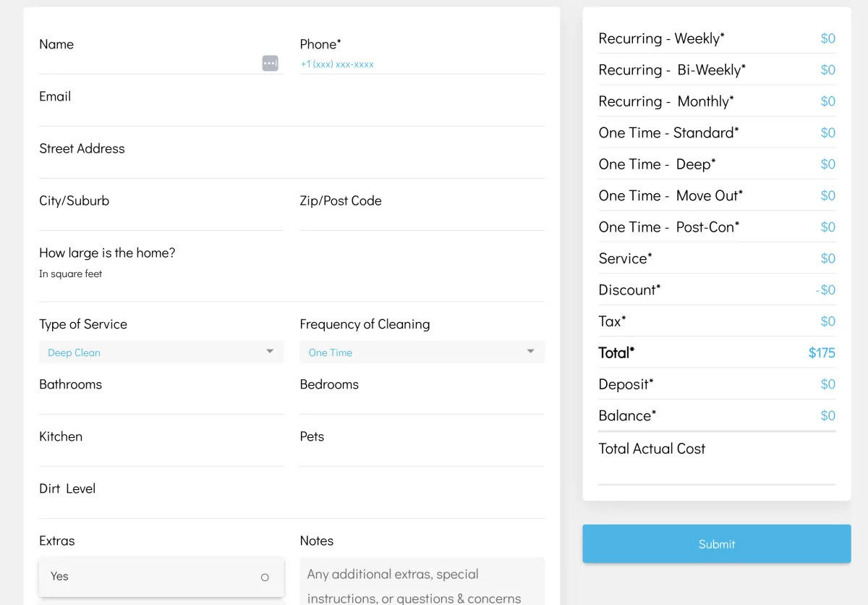Select the Dirt Level field
This screenshot has width=868, height=605.
(292, 508)
